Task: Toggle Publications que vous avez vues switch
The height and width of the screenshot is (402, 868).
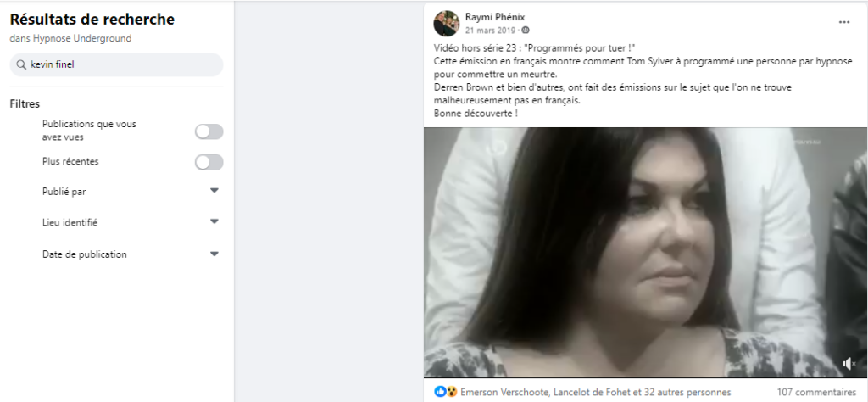Action: (209, 131)
